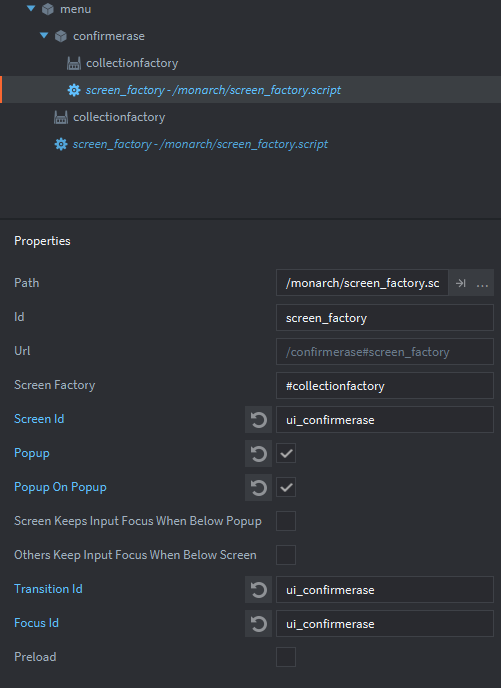The image size is (501, 688).
Task: Click gear icon of highlighted screen_factory script
Action: 74,90
